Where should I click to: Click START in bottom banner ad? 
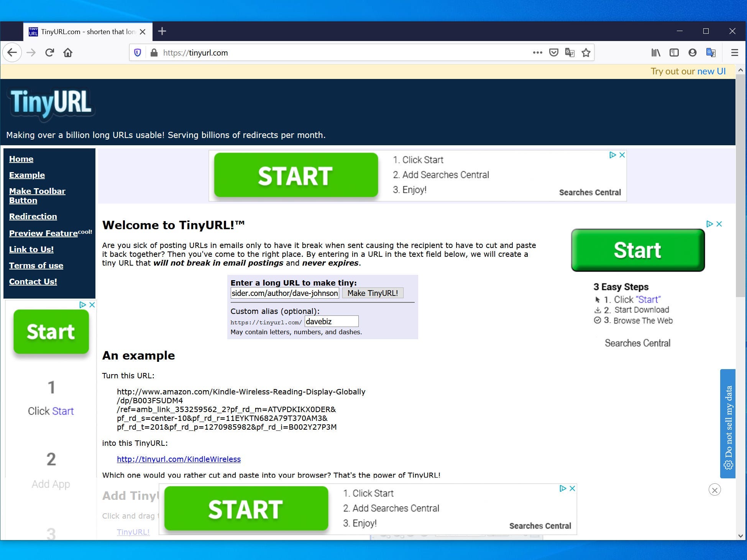pos(246,509)
